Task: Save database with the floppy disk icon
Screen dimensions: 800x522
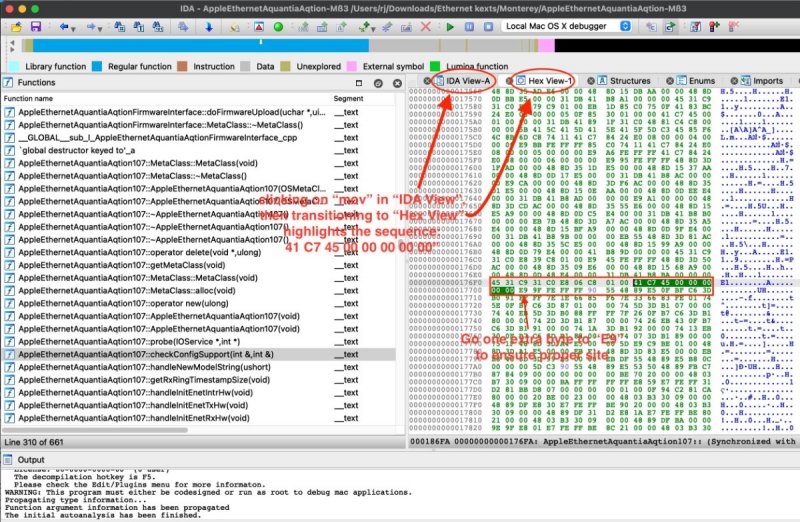Action: coord(36,27)
